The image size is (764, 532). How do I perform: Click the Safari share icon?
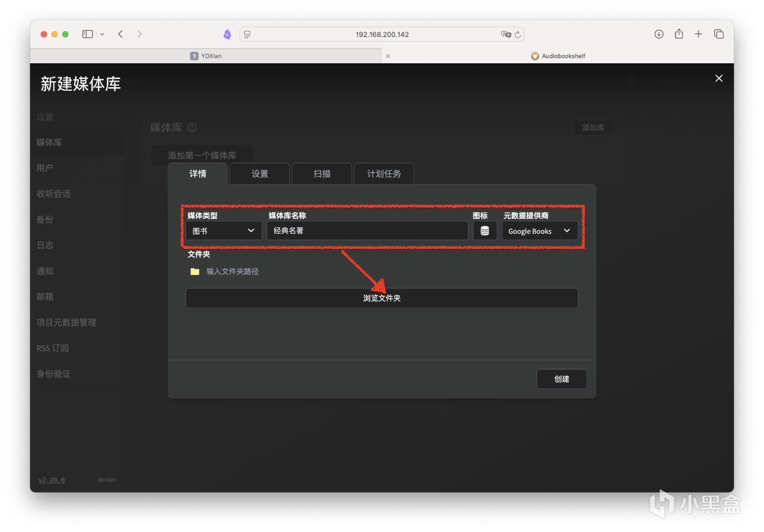click(679, 34)
